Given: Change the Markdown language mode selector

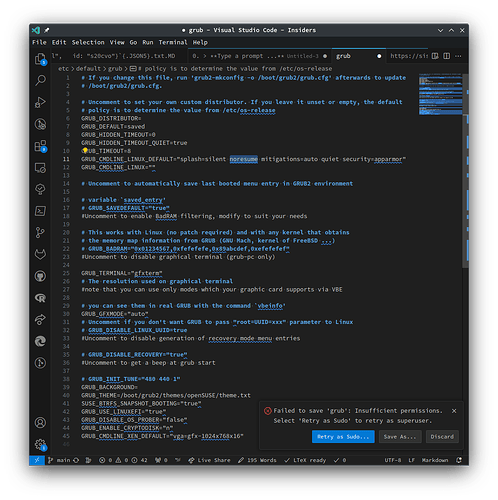Looking at the screenshot, I should (435, 460).
